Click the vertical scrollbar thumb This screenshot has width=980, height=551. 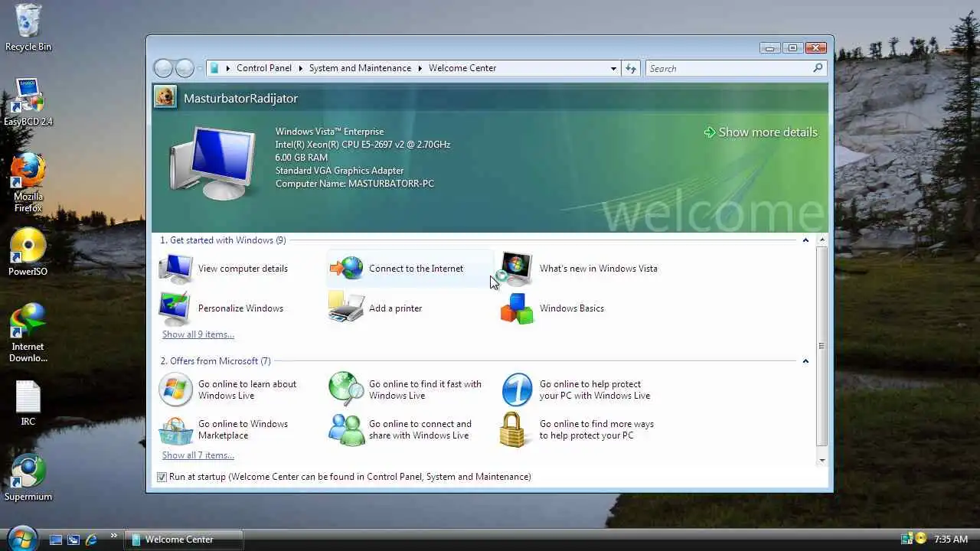click(x=822, y=346)
